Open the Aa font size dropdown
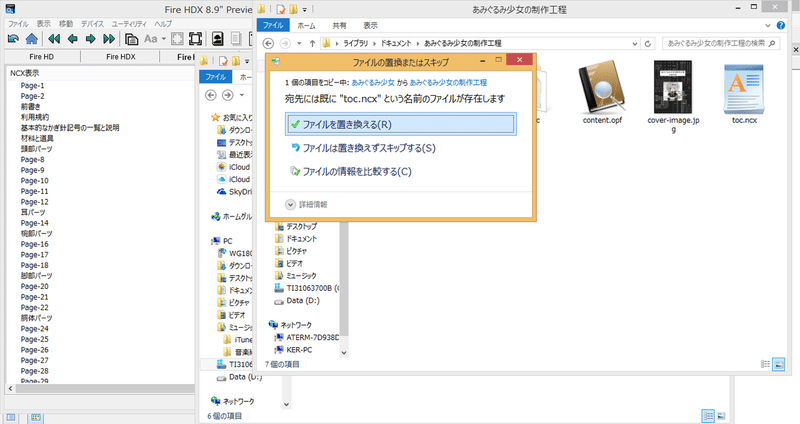Screen dimensions: 800x424 pyautogui.click(x=155, y=39)
